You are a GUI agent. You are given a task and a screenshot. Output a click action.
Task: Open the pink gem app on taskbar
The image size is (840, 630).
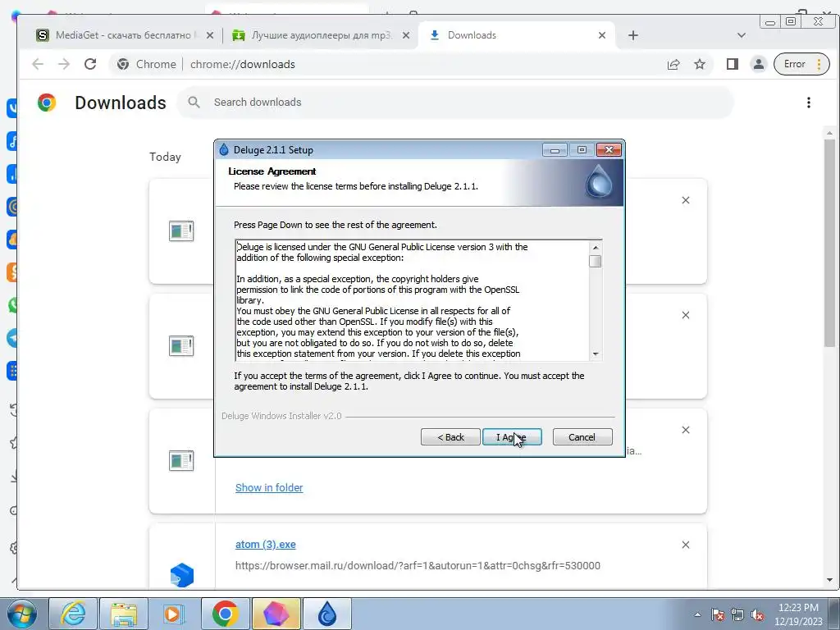click(276, 614)
